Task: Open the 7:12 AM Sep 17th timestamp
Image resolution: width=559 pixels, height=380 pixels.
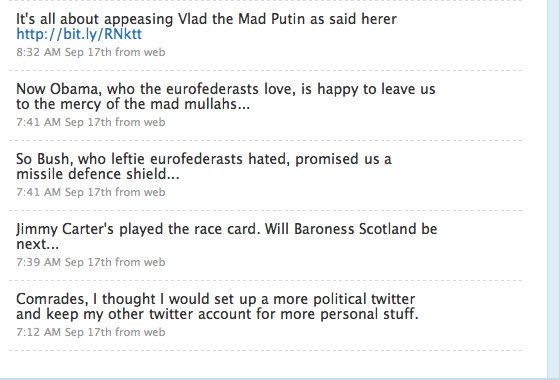Action: 64,332
